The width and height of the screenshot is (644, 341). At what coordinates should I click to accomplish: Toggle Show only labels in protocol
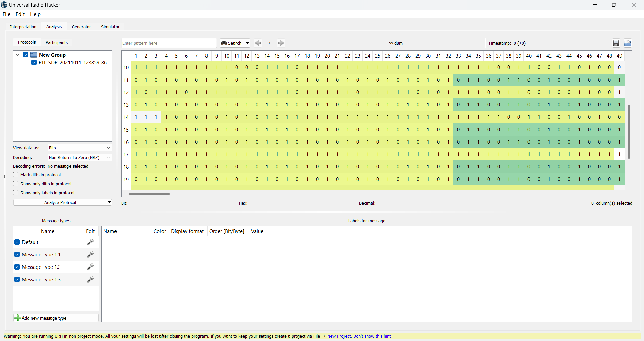(x=16, y=193)
